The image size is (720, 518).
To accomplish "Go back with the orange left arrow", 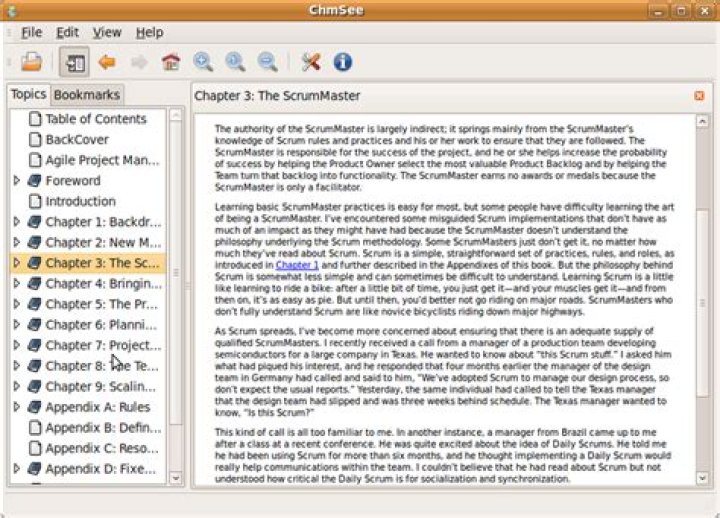I will tap(107, 62).
